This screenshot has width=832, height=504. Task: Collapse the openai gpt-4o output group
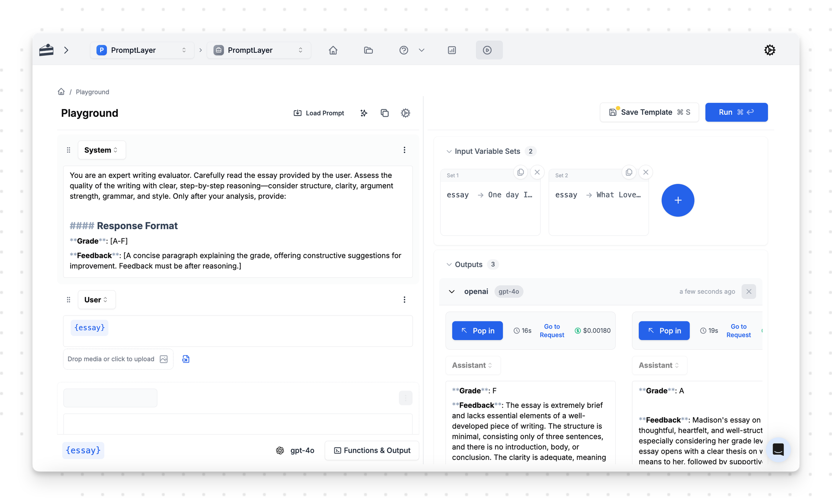[x=452, y=292]
